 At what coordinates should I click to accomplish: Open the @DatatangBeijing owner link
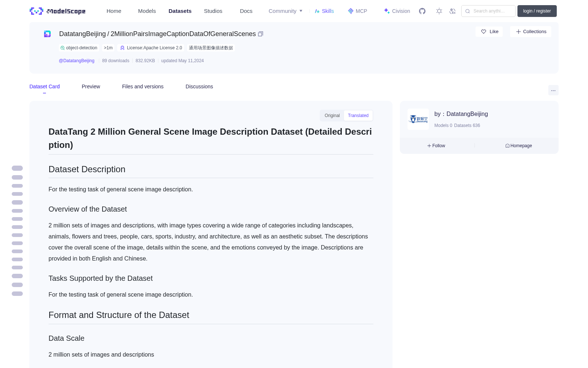pyautogui.click(x=76, y=61)
